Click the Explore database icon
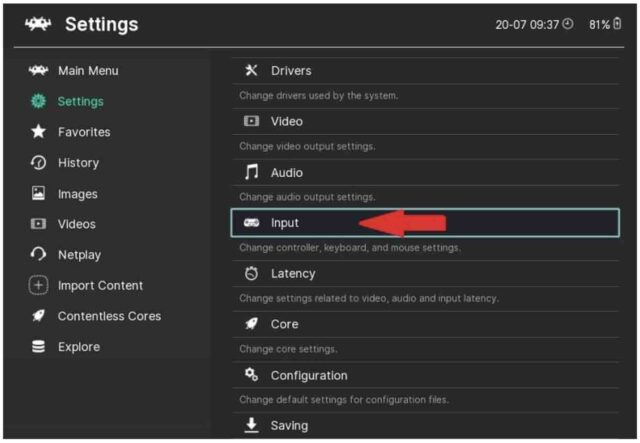This screenshot has height=443, width=640. coord(38,347)
